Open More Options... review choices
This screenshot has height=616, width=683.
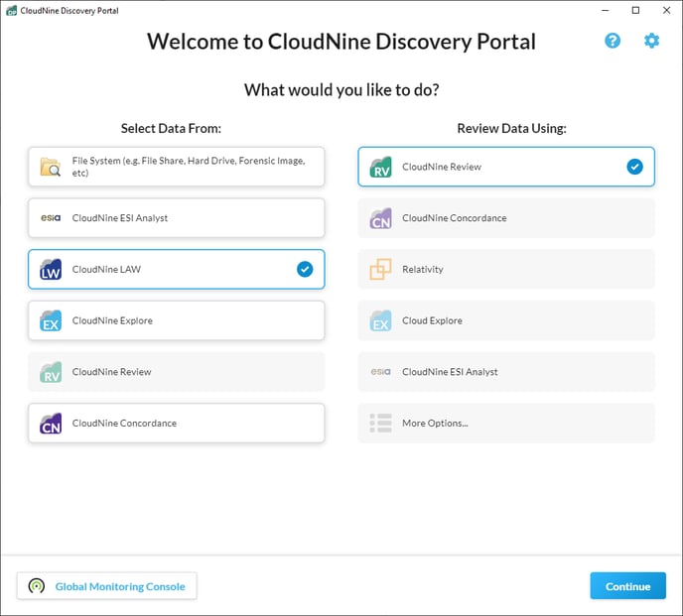point(506,424)
